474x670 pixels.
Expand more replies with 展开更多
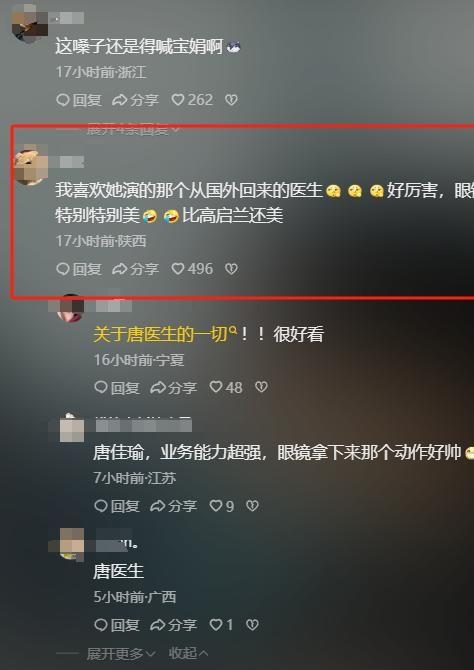point(121,653)
